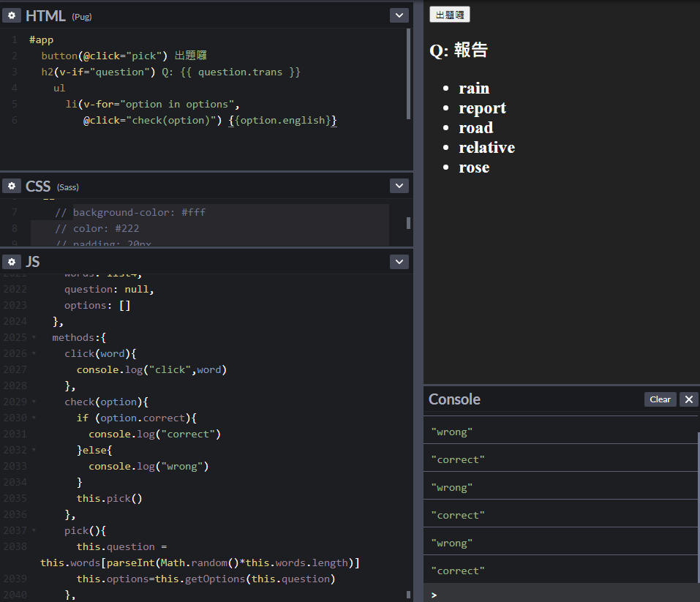Expand the HTML panel dropdown menu

(399, 15)
